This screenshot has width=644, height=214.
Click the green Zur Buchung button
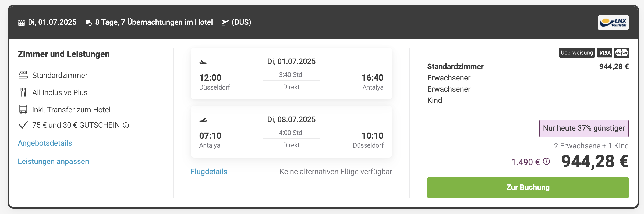tap(528, 187)
